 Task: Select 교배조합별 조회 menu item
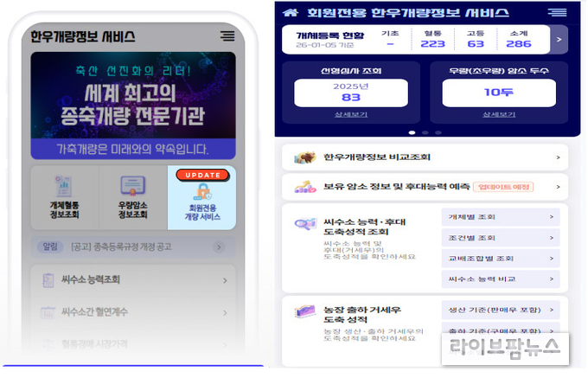click(x=501, y=259)
